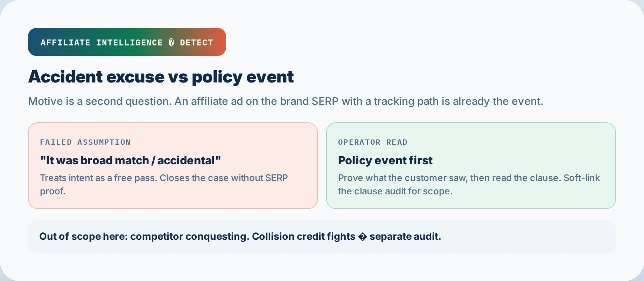Click the 'Accident excuse vs policy event' heading
The width and height of the screenshot is (644, 281).
coord(161,77)
